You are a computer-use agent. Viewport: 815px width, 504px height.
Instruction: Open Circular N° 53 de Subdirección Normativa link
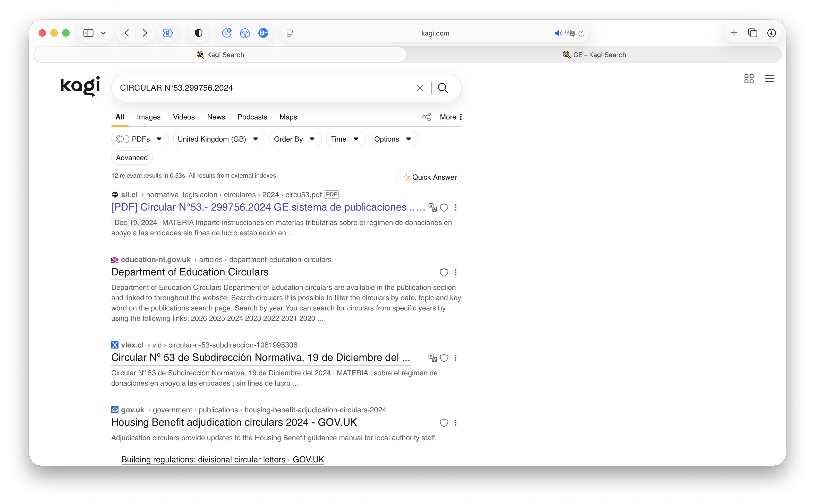(x=260, y=357)
